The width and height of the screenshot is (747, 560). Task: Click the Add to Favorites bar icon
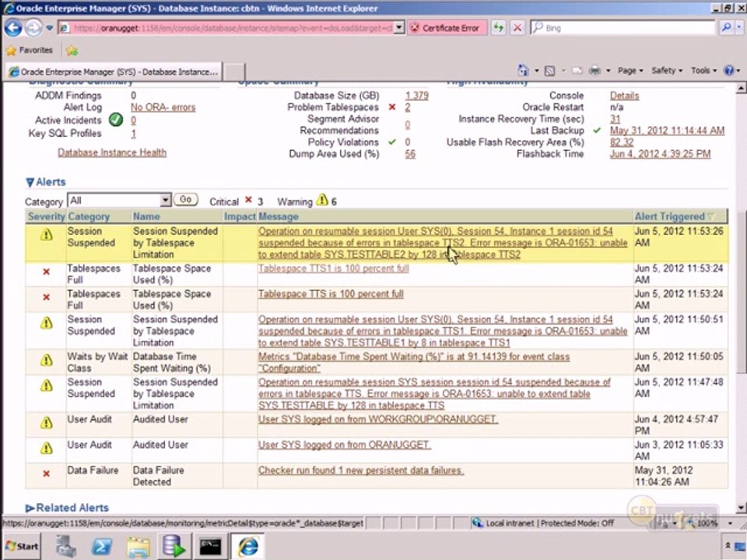click(72, 50)
